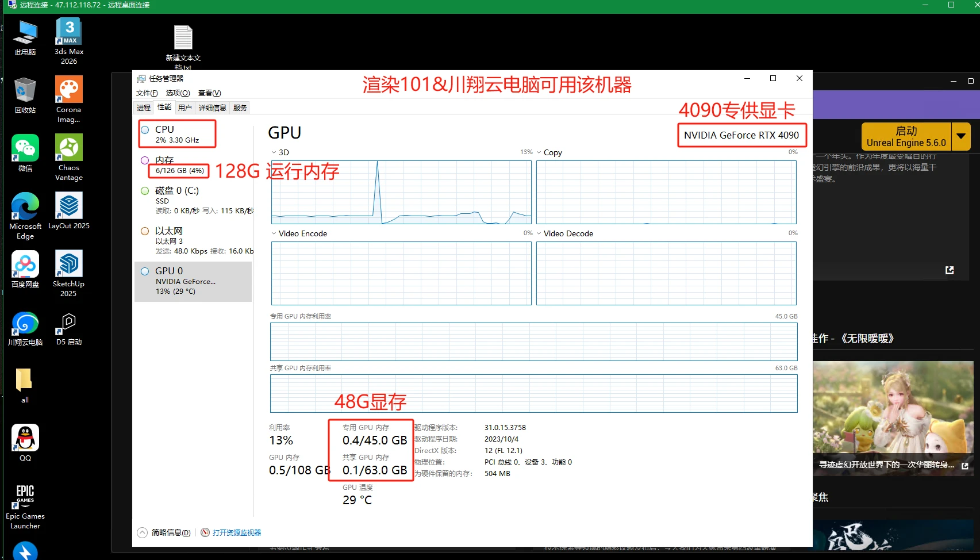The width and height of the screenshot is (980, 560).
Task: Click the 3D utilization graph
Action: coord(401,192)
